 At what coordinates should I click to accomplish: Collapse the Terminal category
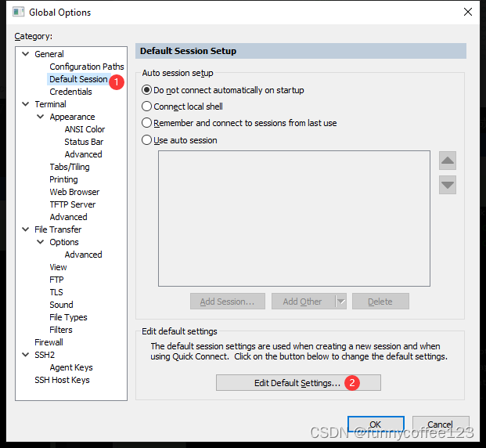[x=26, y=104]
